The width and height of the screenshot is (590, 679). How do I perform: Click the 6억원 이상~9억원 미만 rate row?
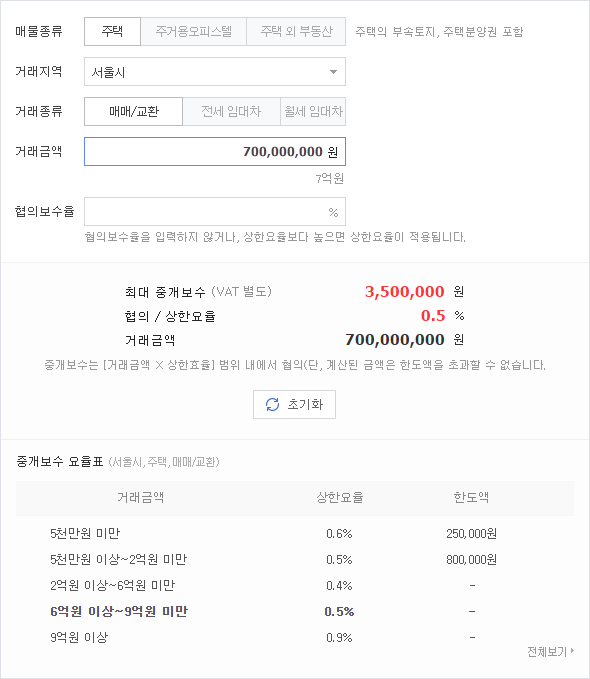(x=295, y=611)
